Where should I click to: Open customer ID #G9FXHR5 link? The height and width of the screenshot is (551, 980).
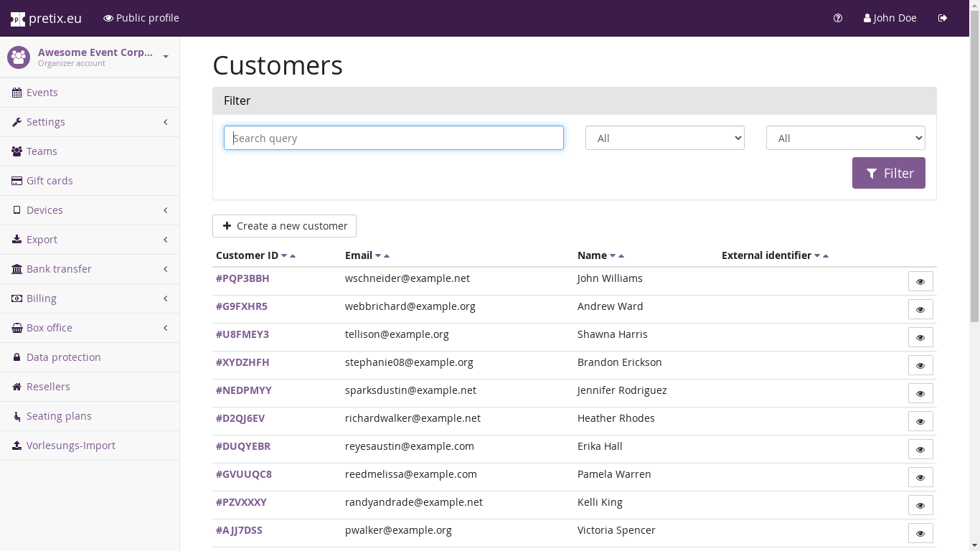242,306
